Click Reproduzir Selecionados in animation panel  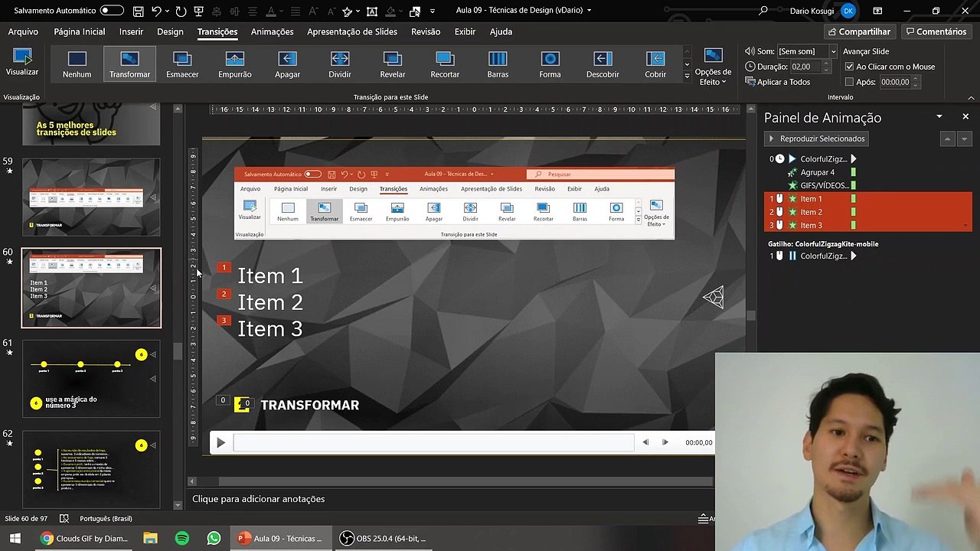click(817, 139)
